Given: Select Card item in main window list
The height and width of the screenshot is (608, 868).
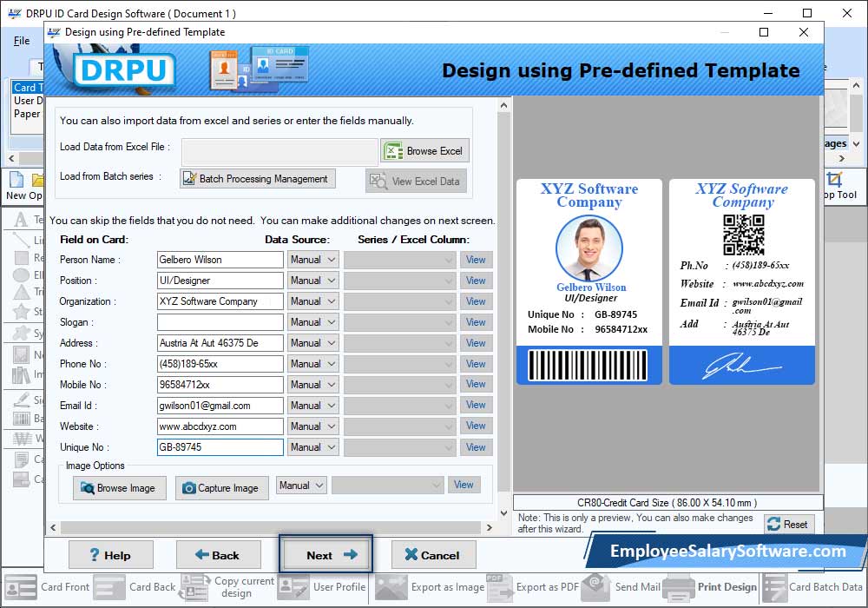Looking at the screenshot, I should (27, 88).
